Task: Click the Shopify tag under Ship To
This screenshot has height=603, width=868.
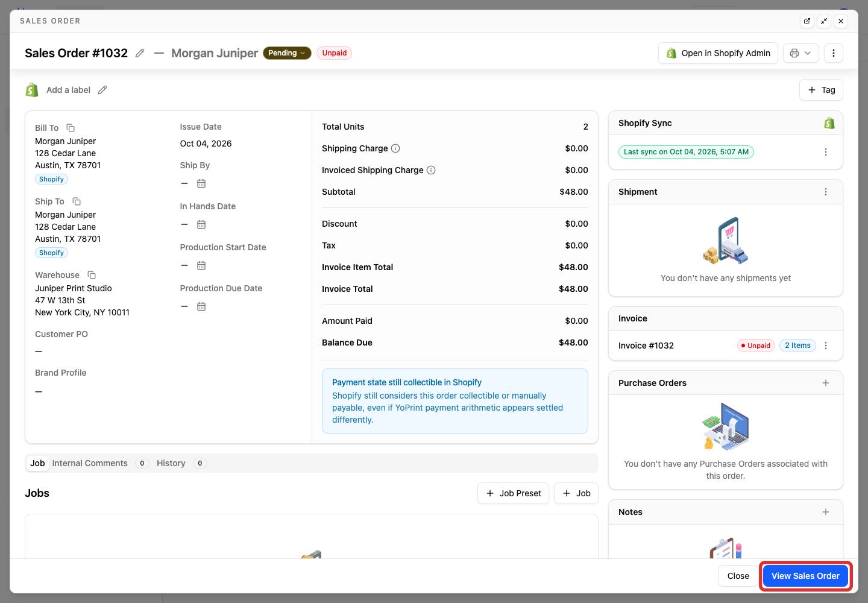Action: click(x=51, y=253)
